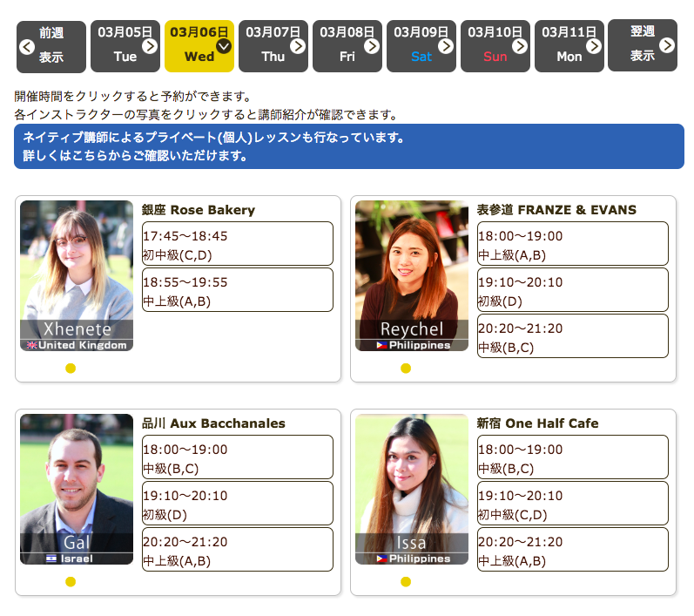Switch to the 03月11日 Mon date tab
Viewport: 694px width, 616px height.
[569, 45]
